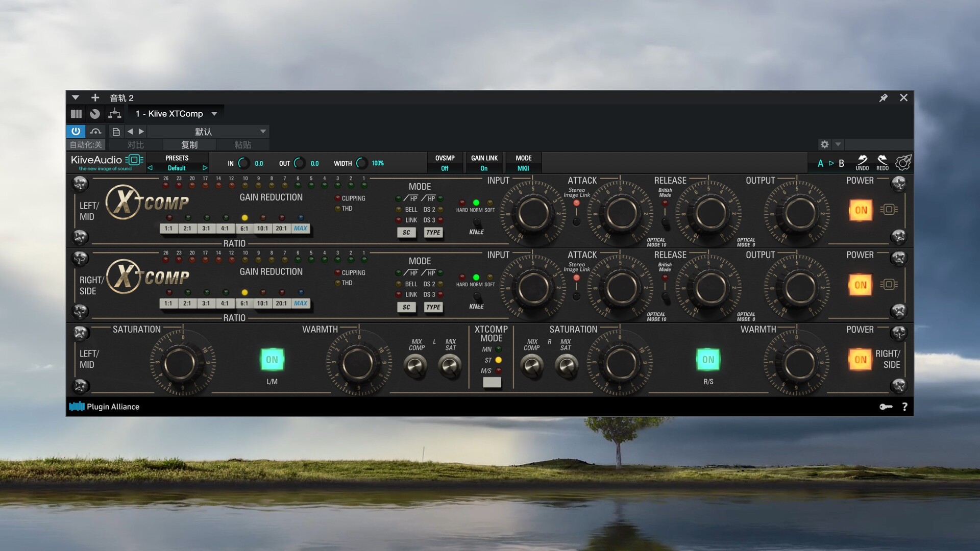Select the B state in A/B compare

[x=842, y=163]
